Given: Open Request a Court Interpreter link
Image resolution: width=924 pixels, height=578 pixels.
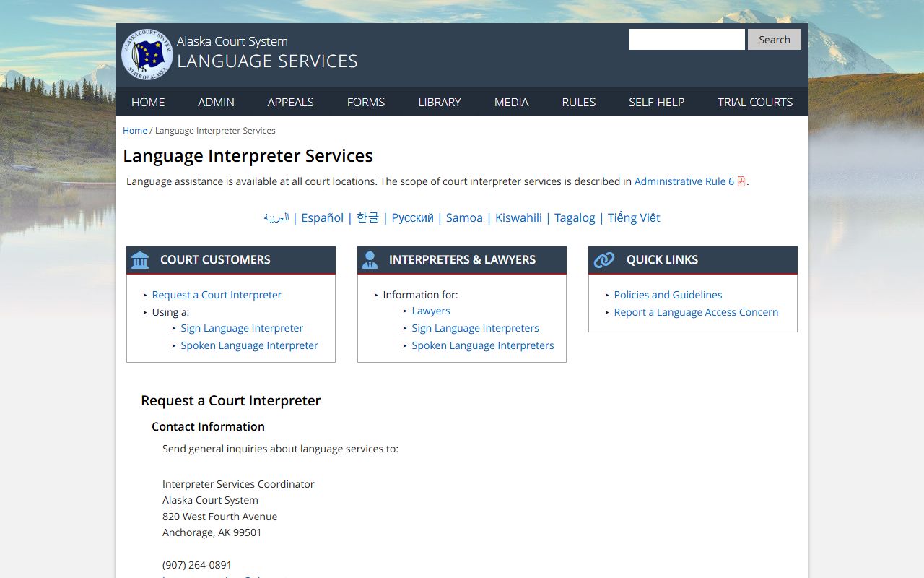Looking at the screenshot, I should tap(217, 295).
